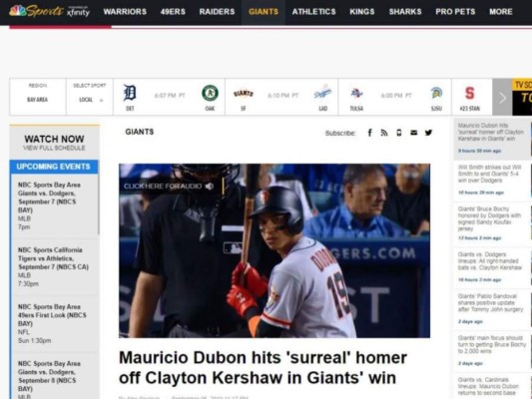This screenshot has width=532, height=399.
Task: Switch to the Warriors tab
Action: click(x=125, y=12)
